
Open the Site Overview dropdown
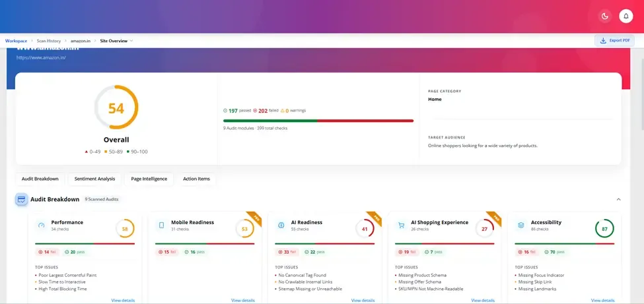click(x=117, y=41)
